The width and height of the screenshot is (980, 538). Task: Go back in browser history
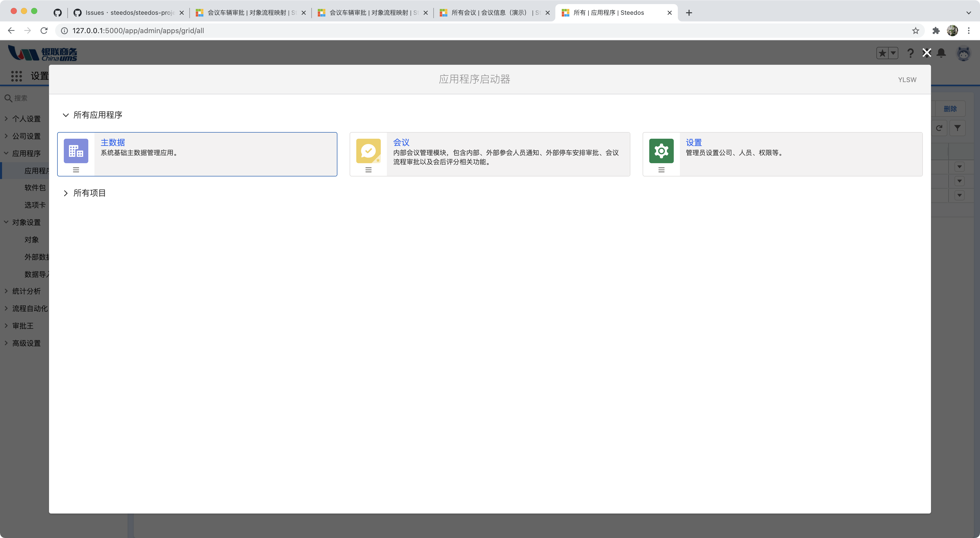(x=11, y=30)
